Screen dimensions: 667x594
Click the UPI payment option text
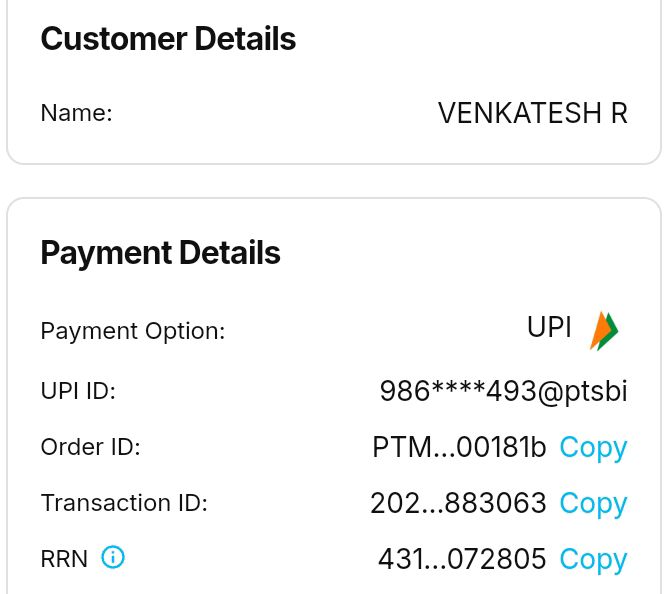(549, 328)
